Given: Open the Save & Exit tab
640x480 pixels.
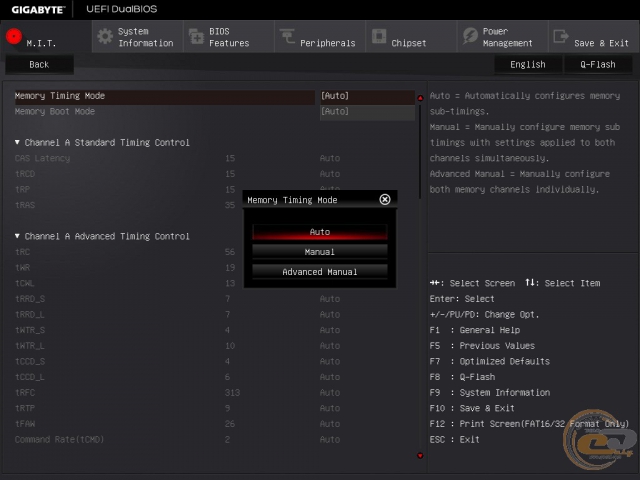Looking at the screenshot, I should (594, 37).
